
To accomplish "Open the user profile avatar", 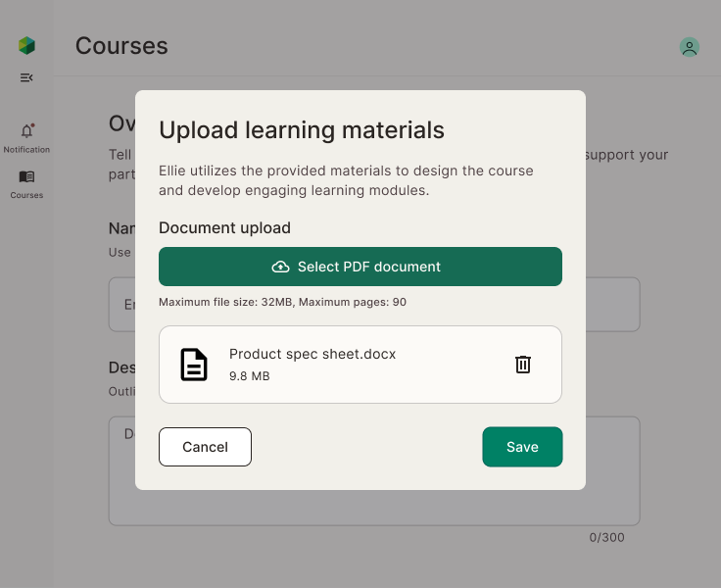I will (x=690, y=47).
